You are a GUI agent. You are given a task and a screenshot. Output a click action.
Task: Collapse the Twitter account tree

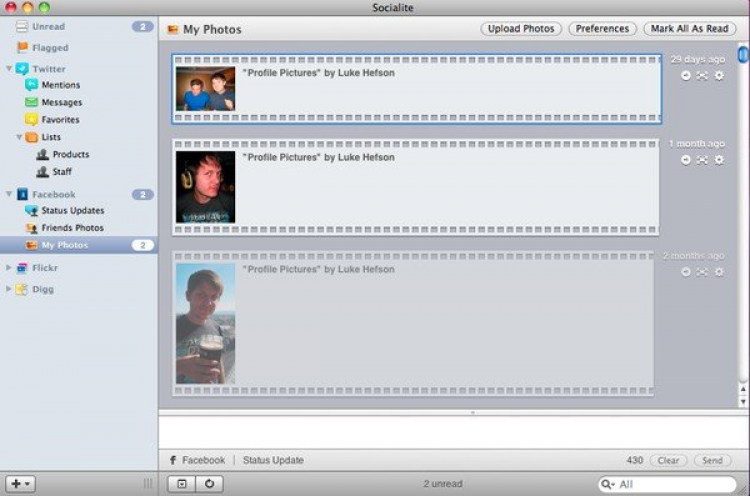coord(9,68)
